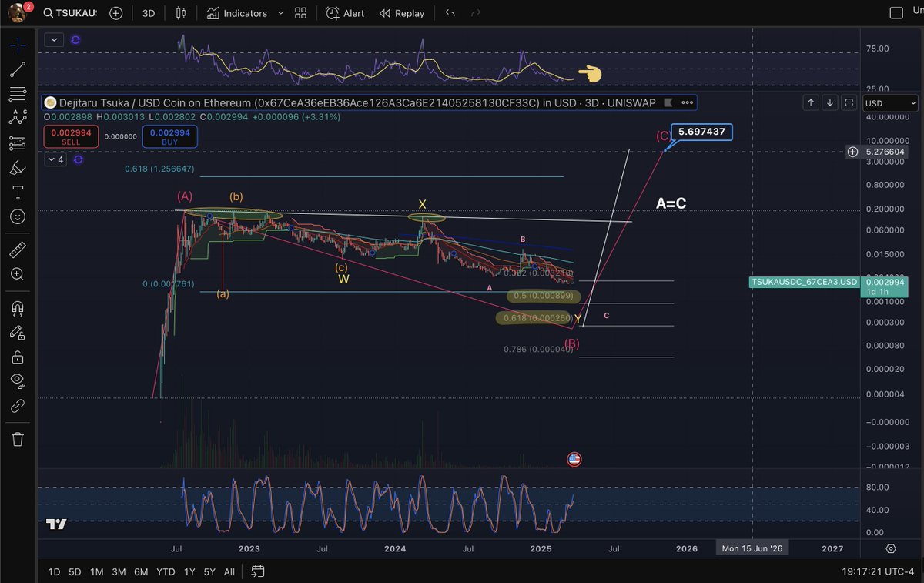
Task: Create an Alert from the toolbar
Action: click(x=345, y=13)
